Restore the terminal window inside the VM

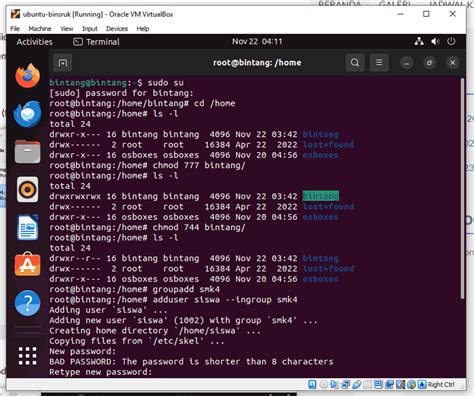(429, 63)
